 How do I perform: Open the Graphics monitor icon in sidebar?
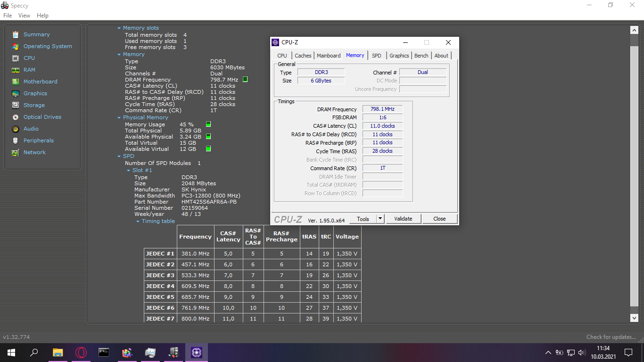coord(16,93)
